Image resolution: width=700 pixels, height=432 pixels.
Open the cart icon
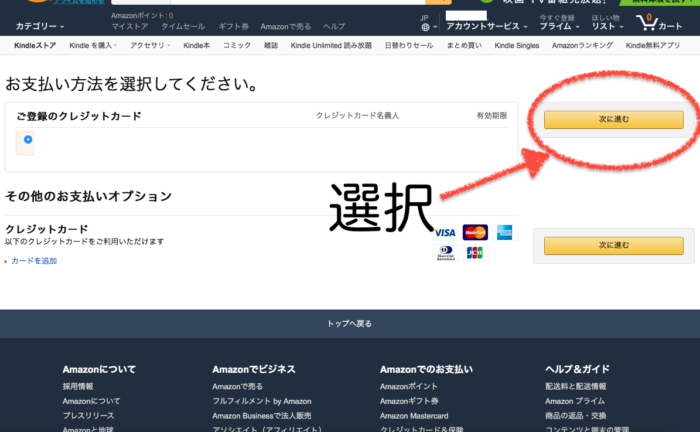pyautogui.click(x=659, y=22)
